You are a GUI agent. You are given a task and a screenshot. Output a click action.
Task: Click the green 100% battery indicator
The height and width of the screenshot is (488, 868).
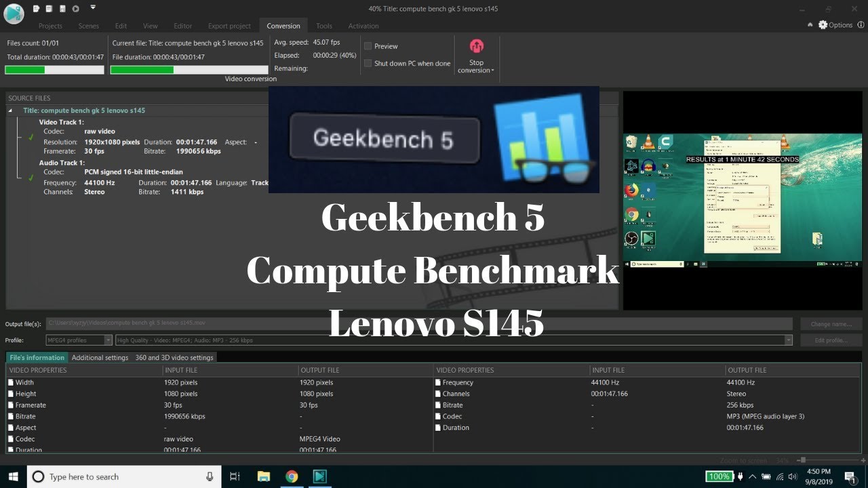click(719, 476)
